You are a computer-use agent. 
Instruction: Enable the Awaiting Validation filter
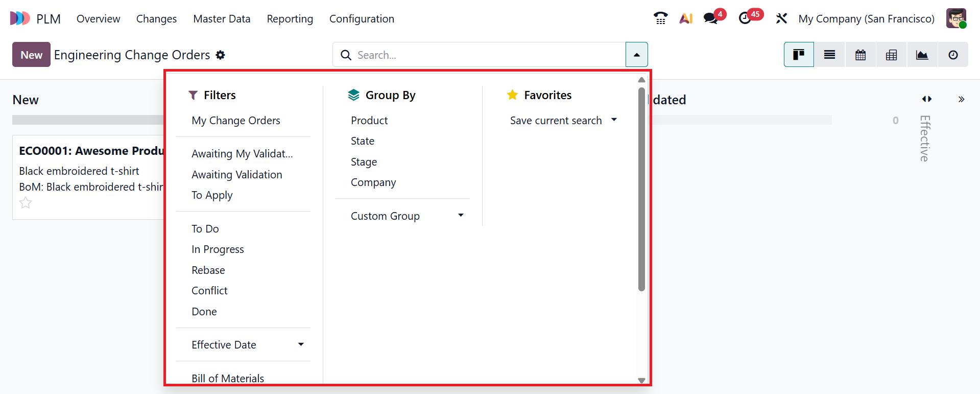[x=237, y=175]
